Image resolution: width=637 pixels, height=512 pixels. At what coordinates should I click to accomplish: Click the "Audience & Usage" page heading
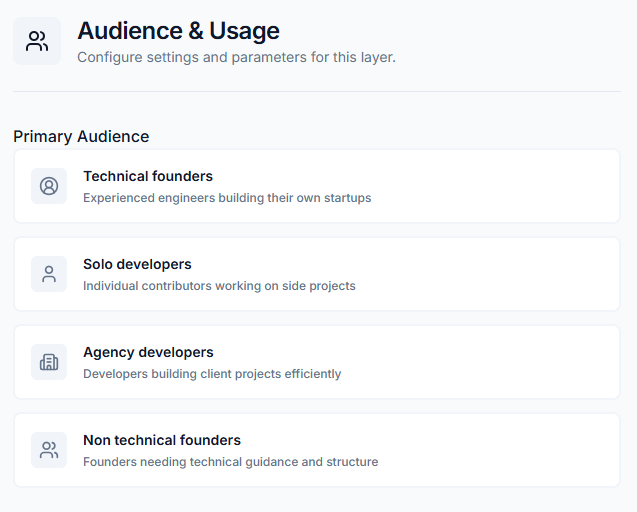(x=178, y=31)
